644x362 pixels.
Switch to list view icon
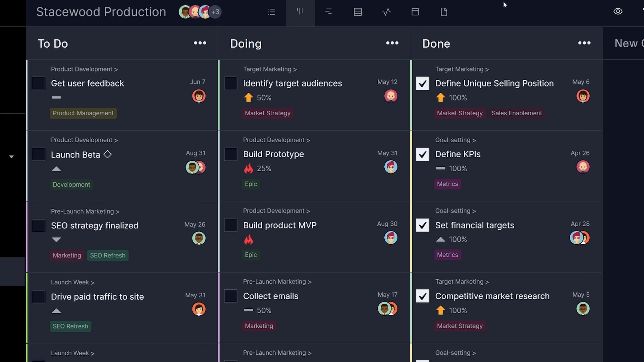point(272,12)
